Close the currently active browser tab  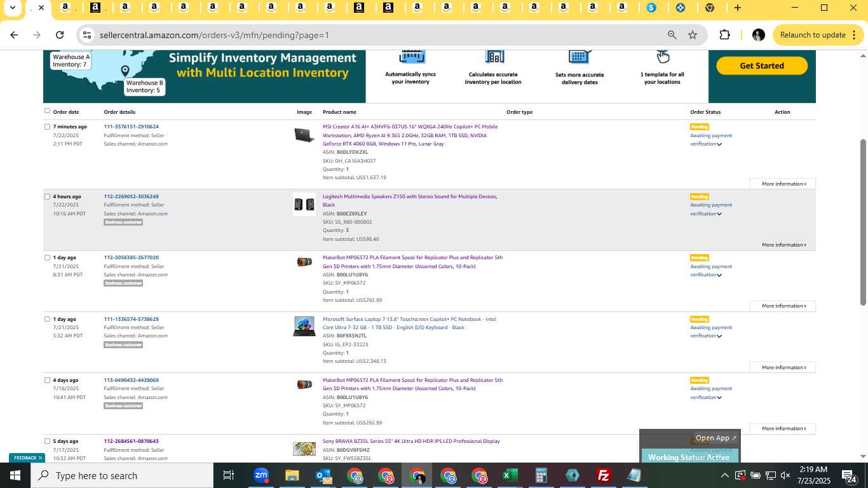[x=41, y=8]
